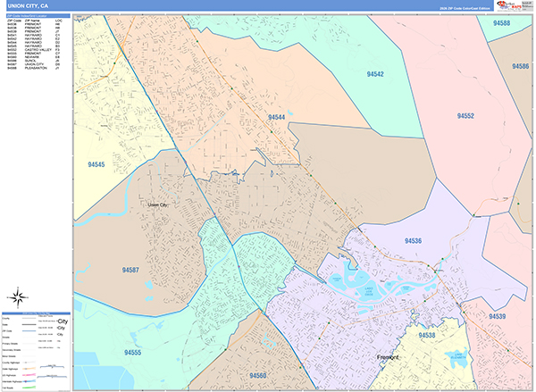The height and width of the screenshot is (392, 536).
Task: Click the 94544 ZIP label on the map
Action: click(277, 117)
